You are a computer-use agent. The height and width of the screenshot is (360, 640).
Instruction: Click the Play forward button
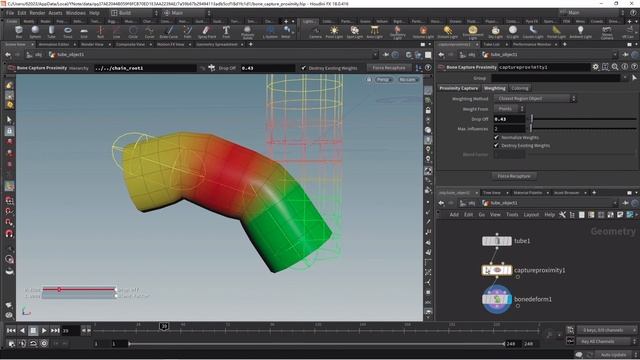point(44,330)
